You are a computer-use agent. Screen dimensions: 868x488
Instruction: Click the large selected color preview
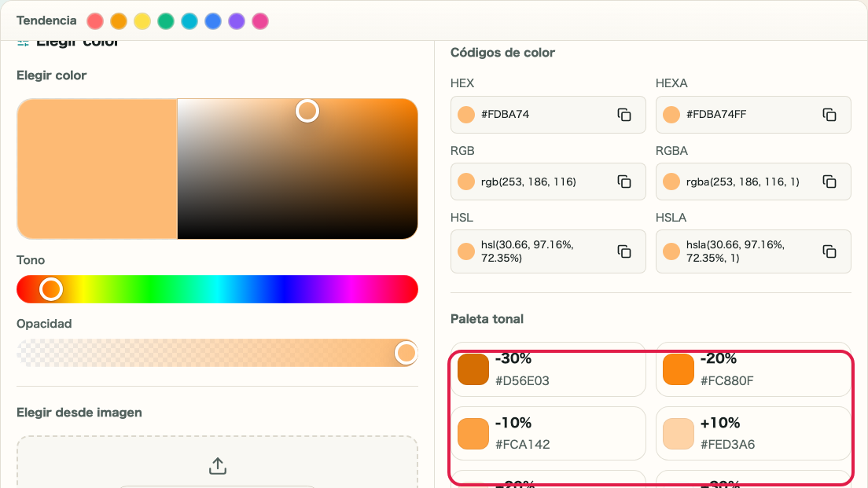97,169
